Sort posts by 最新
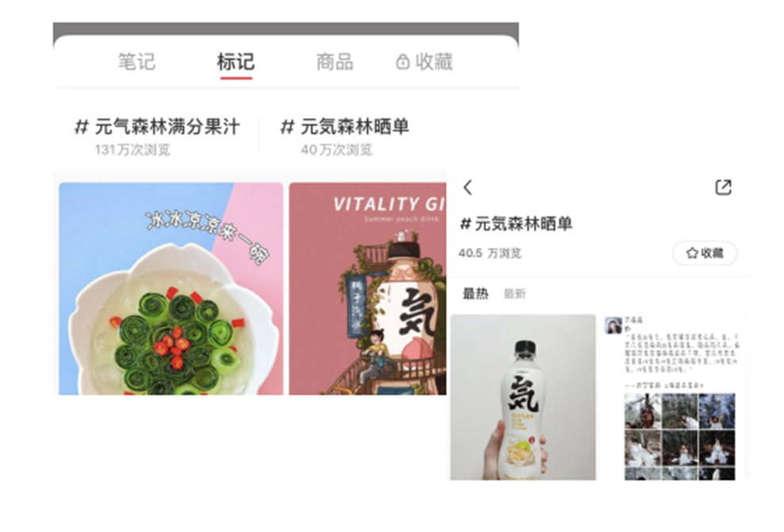Screen dimensions: 784x532 [514, 294]
